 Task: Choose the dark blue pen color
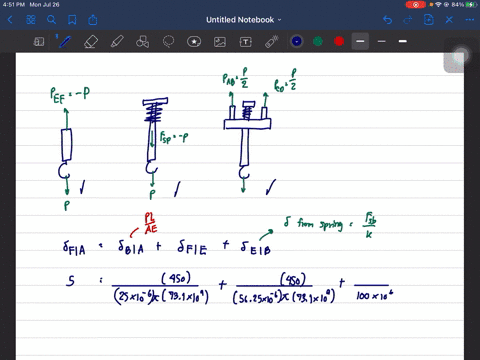(x=297, y=41)
